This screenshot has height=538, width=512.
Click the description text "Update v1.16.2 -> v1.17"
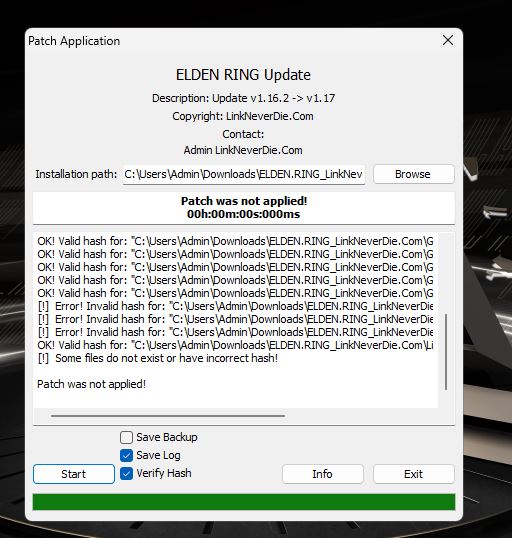pos(274,98)
